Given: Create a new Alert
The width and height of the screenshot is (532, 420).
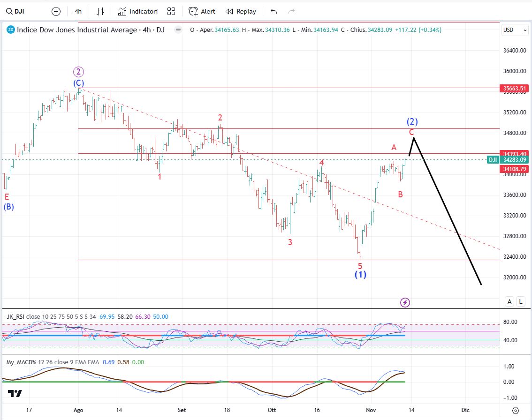Looking at the screenshot, I should click(x=202, y=12).
